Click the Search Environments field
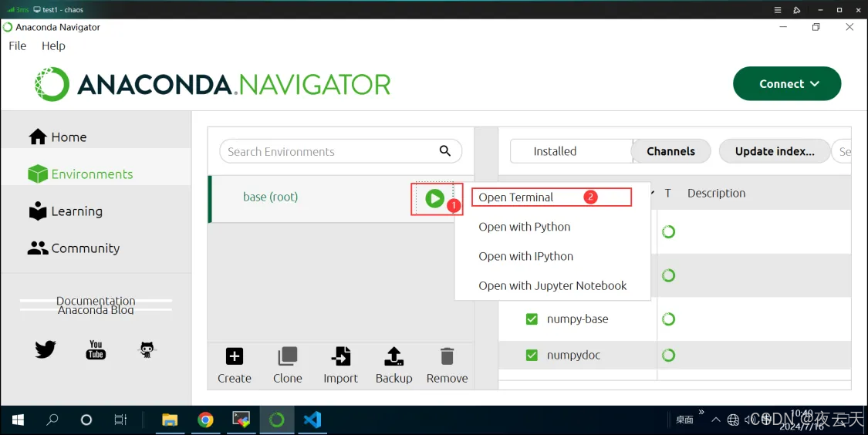This screenshot has width=868, height=435. [340, 151]
